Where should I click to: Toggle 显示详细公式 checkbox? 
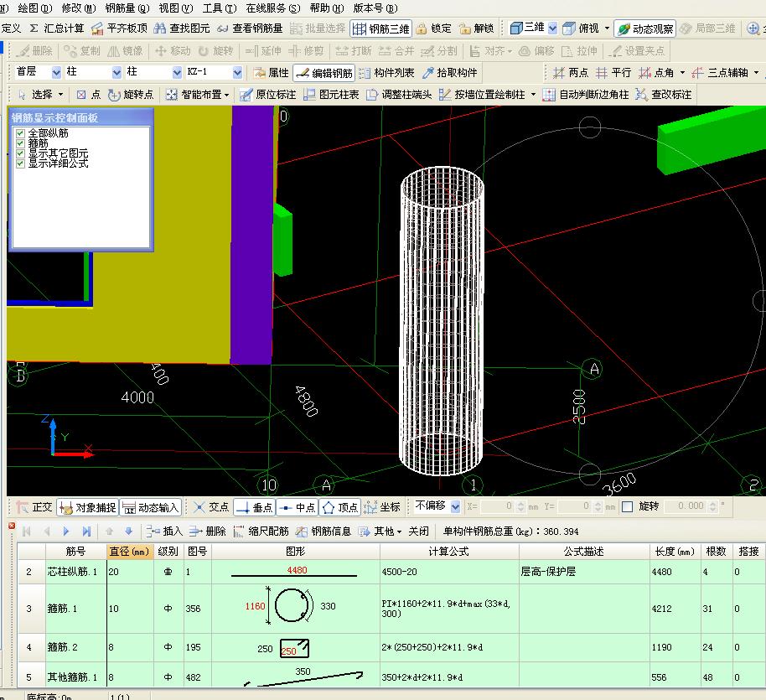point(20,163)
